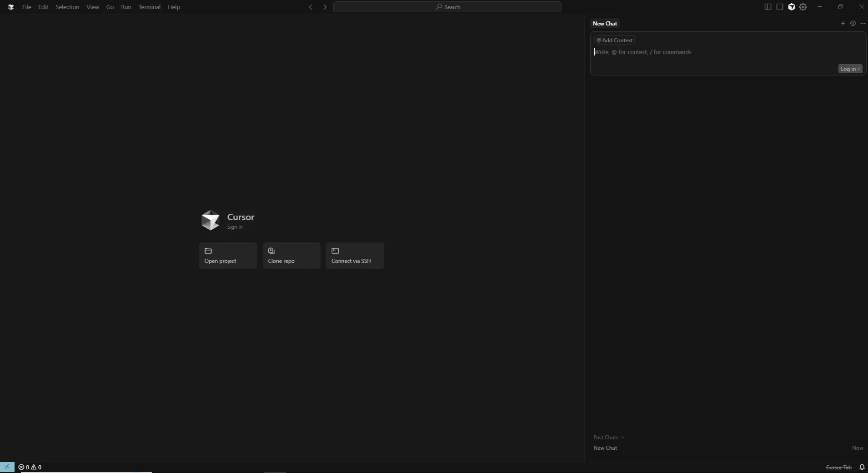Collapse the Past Chats section
Viewport: 868px width, 473px height.
click(x=609, y=438)
